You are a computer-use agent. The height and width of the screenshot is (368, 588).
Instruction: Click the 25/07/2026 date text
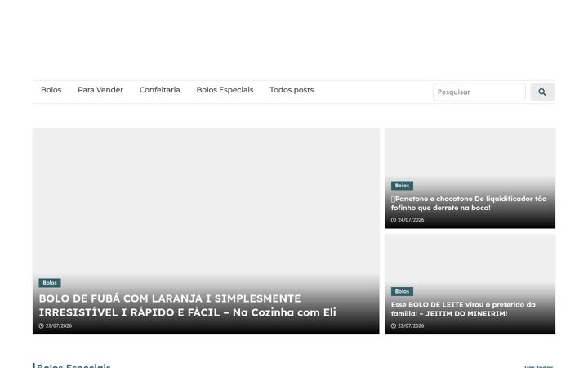(x=59, y=326)
